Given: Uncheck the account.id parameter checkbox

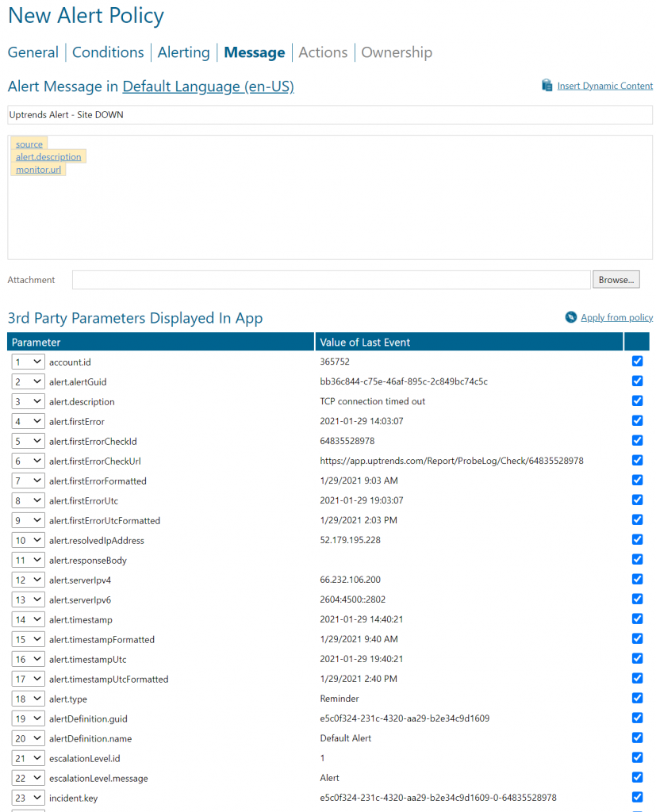Looking at the screenshot, I should tap(637, 362).
